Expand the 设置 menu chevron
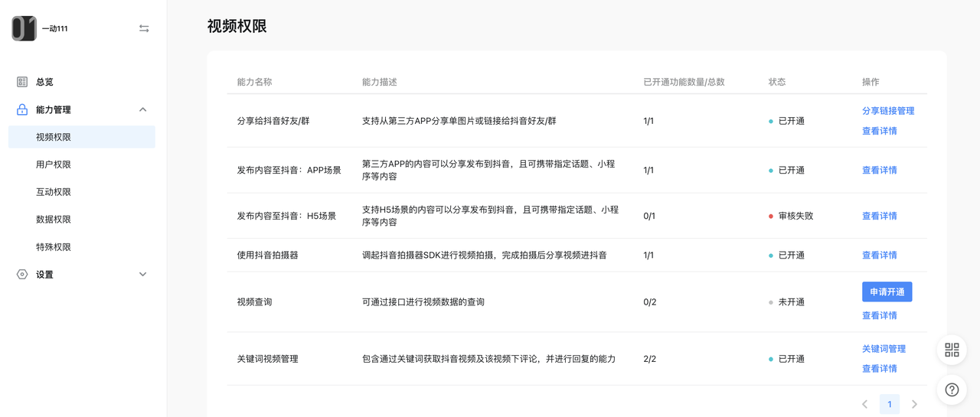The height and width of the screenshot is (417, 980). click(x=142, y=275)
